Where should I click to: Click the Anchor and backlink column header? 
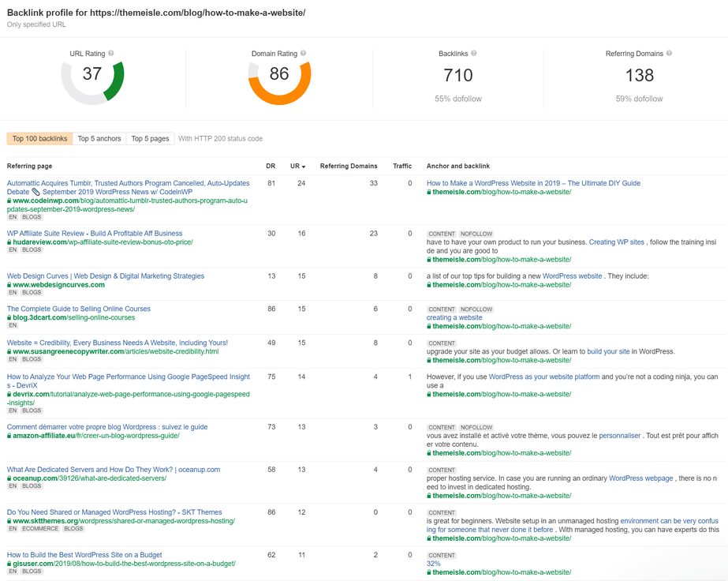(458, 166)
